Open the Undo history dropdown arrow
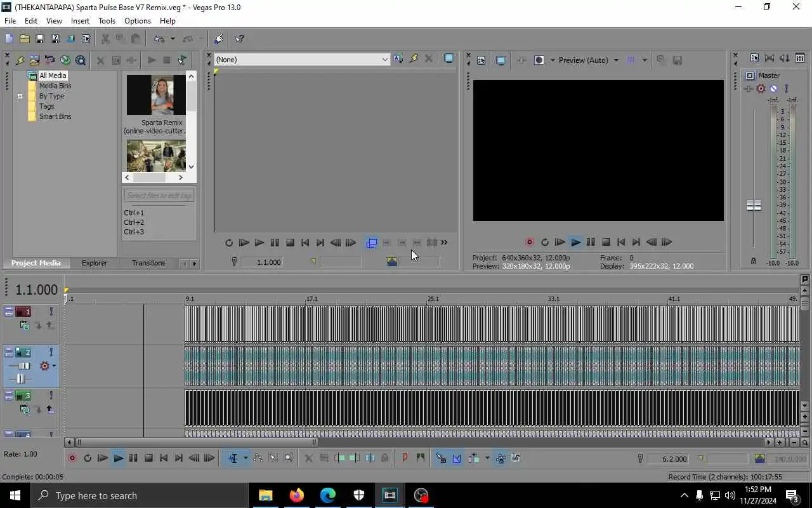Screen dimensions: 812x508 pyautogui.click(x=172, y=39)
